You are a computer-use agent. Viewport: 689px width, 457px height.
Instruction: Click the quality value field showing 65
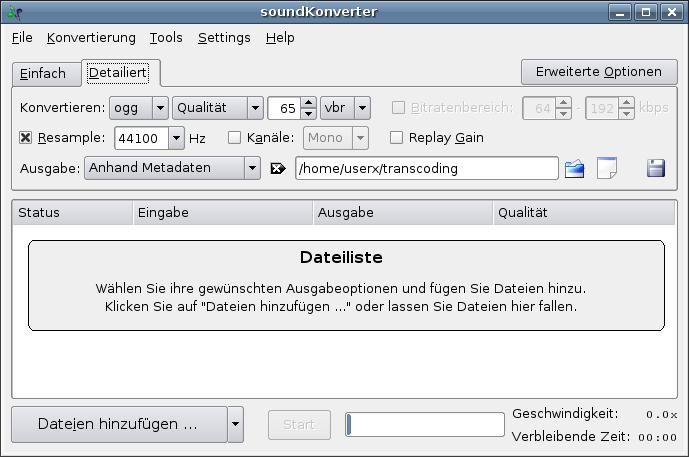click(285, 108)
